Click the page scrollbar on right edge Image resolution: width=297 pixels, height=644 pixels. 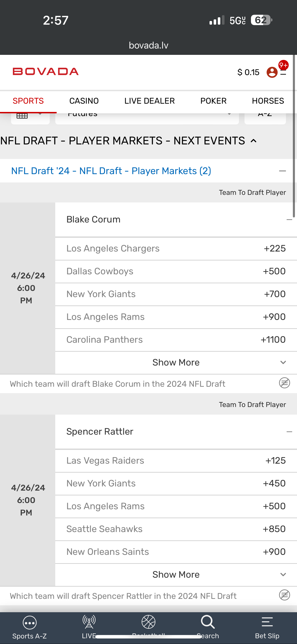[x=295, y=135]
